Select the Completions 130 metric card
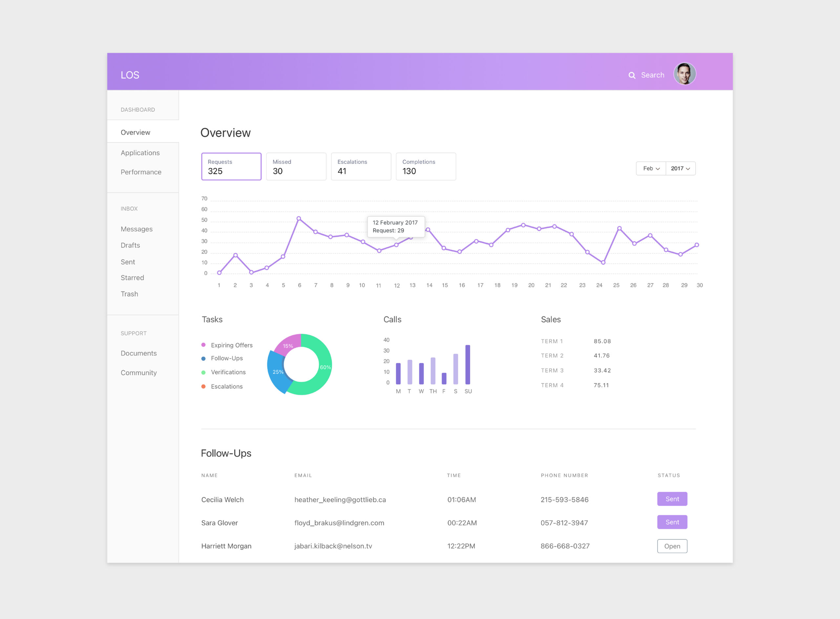The height and width of the screenshot is (619, 840). tap(426, 166)
